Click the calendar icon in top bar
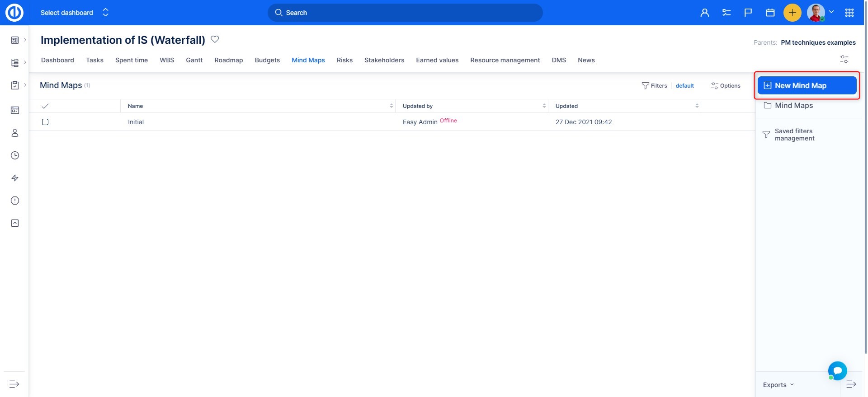 770,13
